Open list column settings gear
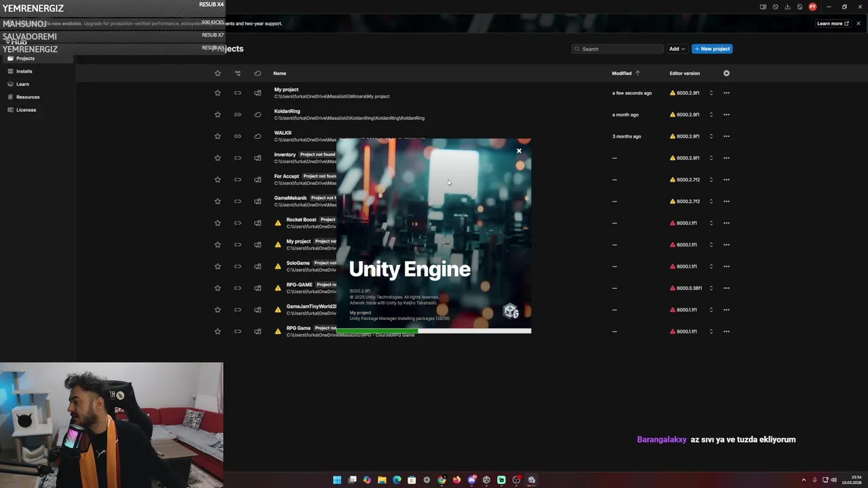868x488 pixels. (x=726, y=73)
